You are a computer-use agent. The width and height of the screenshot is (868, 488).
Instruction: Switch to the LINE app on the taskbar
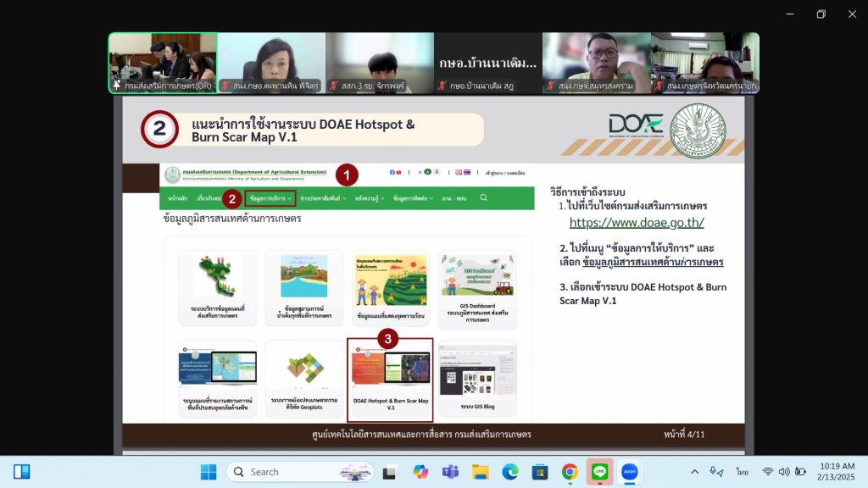click(x=599, y=472)
